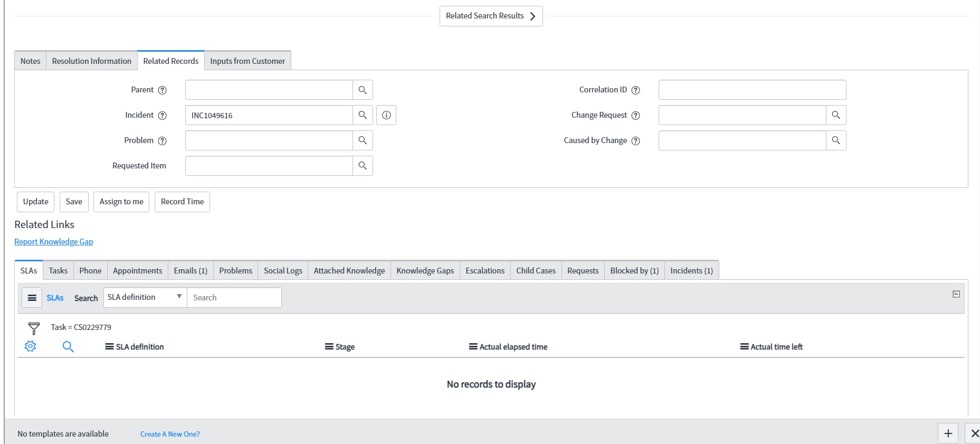Click the Correlation ID help icon
Screen dimensions: 980x444
point(636,90)
